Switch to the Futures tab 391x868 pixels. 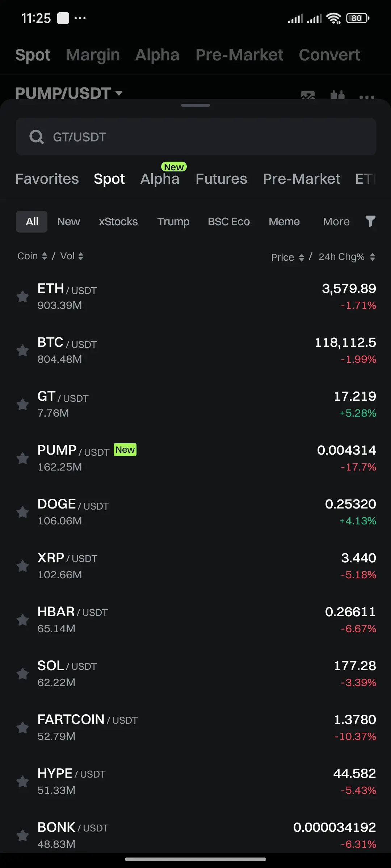pyautogui.click(x=221, y=179)
